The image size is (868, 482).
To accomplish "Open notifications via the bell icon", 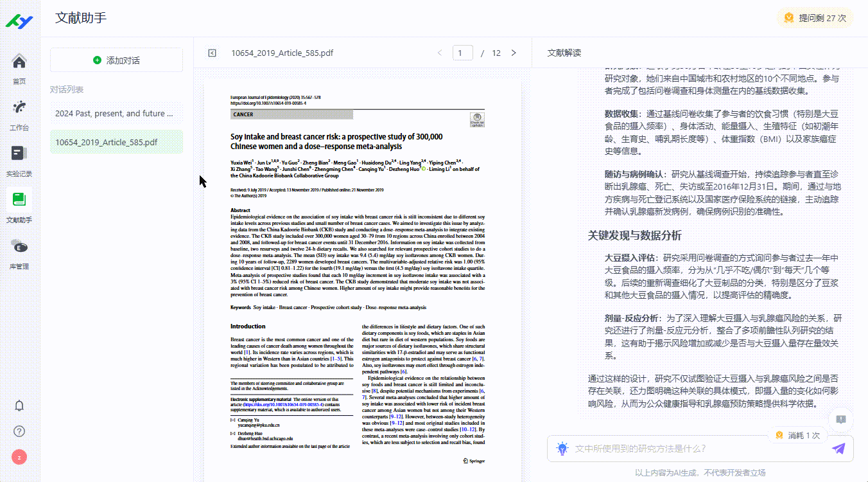I will coord(19,406).
